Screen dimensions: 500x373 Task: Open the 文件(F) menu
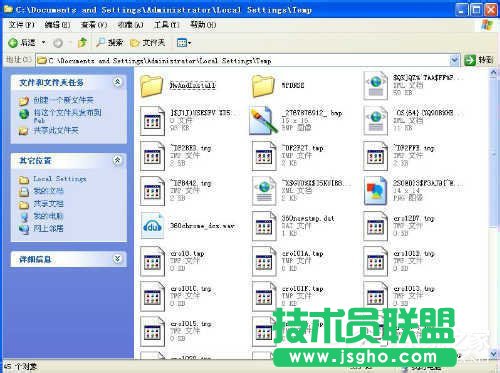pyautogui.click(x=21, y=25)
